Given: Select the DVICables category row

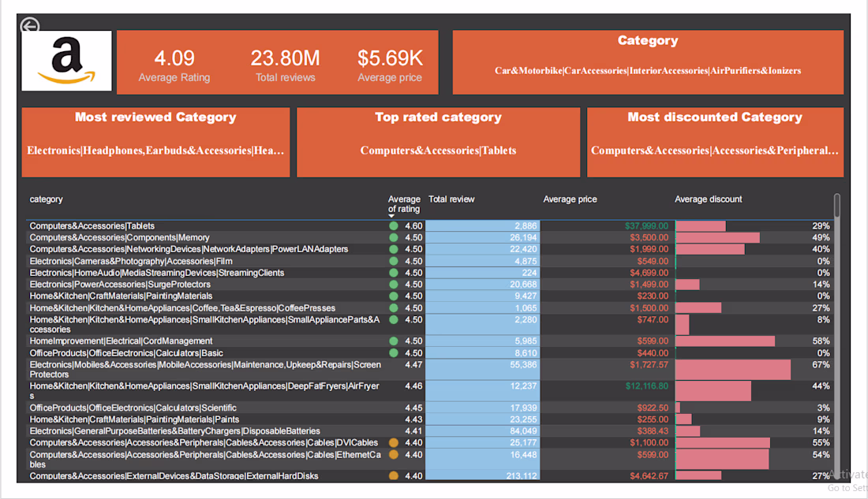Looking at the screenshot, I should pyautogui.click(x=429, y=442).
